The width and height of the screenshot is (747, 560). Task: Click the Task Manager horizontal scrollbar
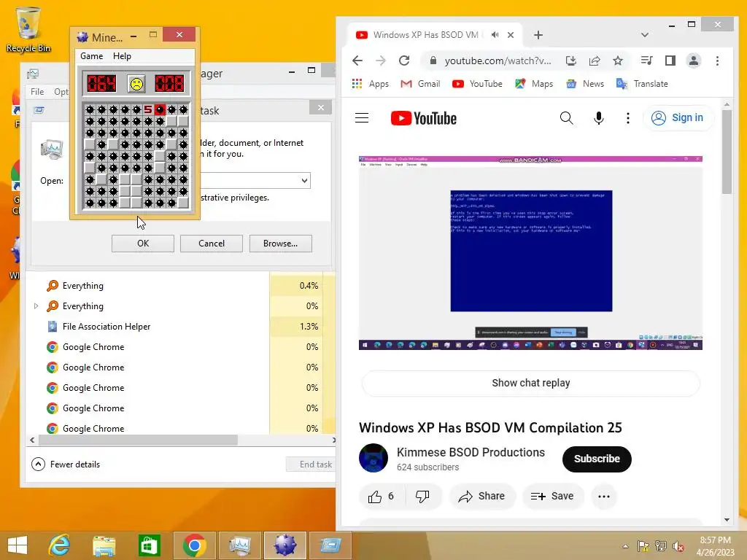[x=138, y=440]
